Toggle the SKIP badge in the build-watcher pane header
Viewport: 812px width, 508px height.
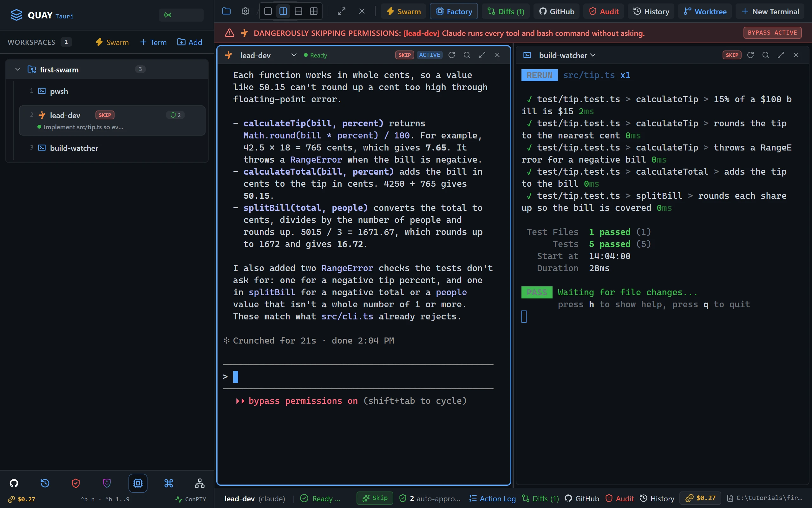pyautogui.click(x=732, y=55)
